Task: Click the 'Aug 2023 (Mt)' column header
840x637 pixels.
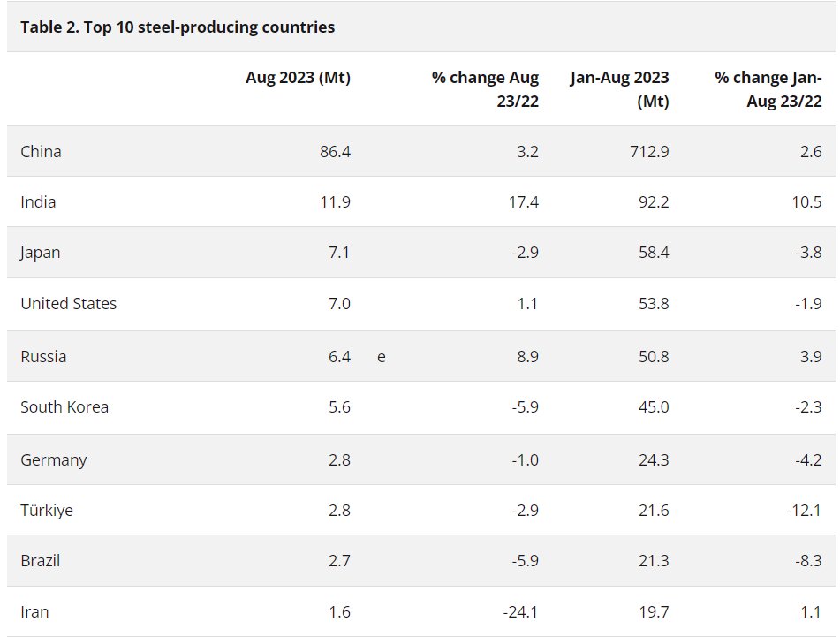Action: [298, 78]
